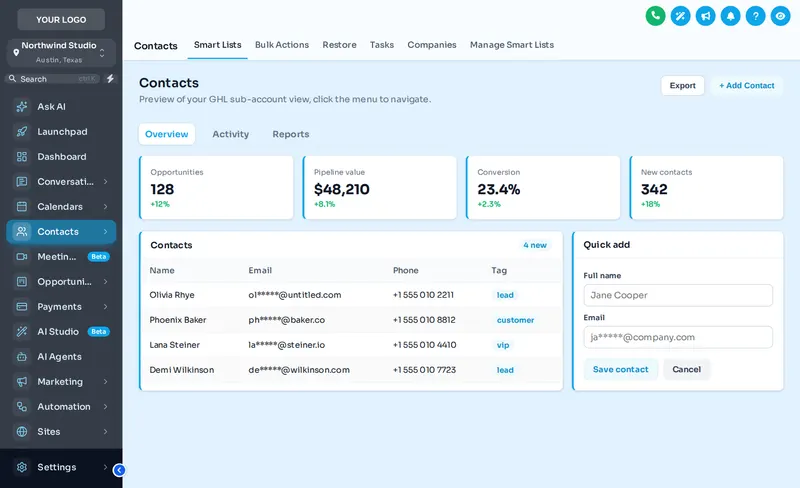Open the magic wand AI icon in header
The width and height of the screenshot is (800, 488).
[x=680, y=16]
